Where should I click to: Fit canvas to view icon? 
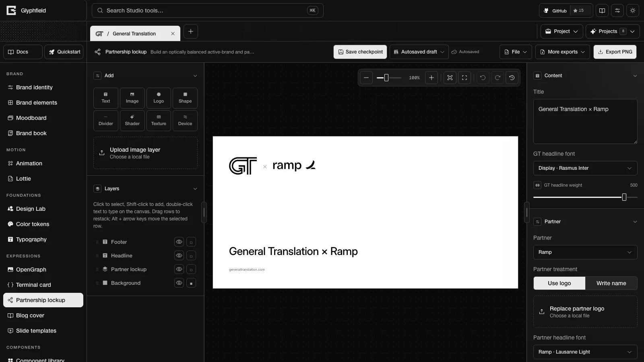(450, 78)
